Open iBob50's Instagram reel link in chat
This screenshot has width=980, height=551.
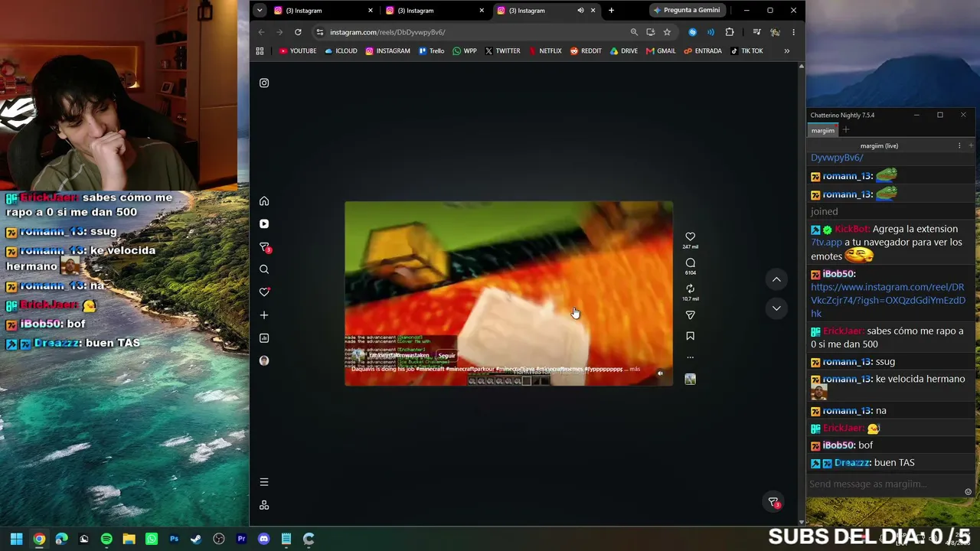click(888, 300)
